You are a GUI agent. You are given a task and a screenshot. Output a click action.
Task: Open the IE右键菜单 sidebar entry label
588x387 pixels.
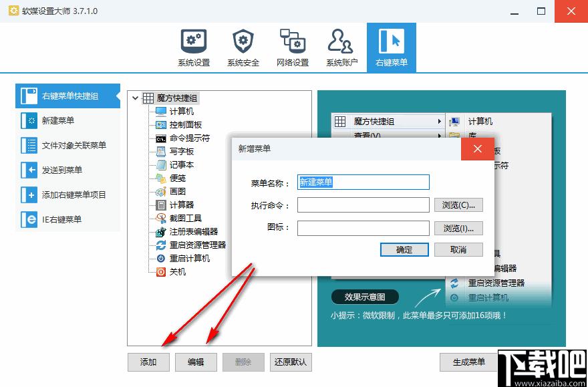(62, 220)
